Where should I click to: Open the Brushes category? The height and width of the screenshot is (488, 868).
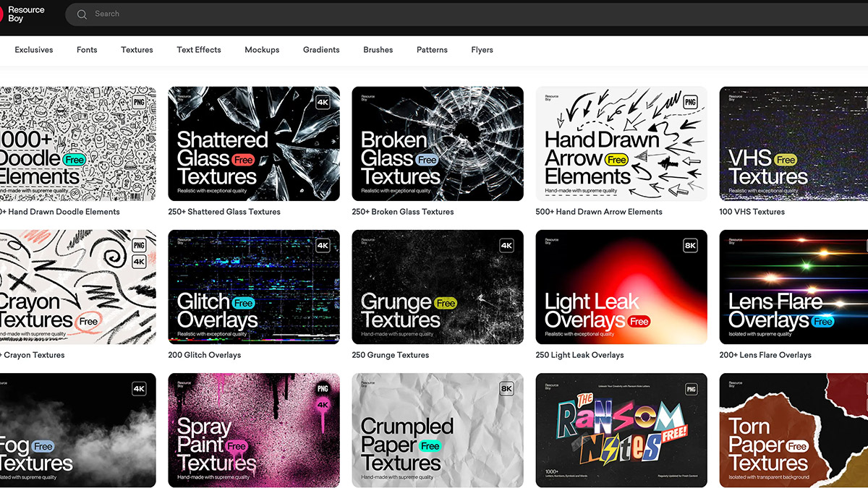coord(378,50)
